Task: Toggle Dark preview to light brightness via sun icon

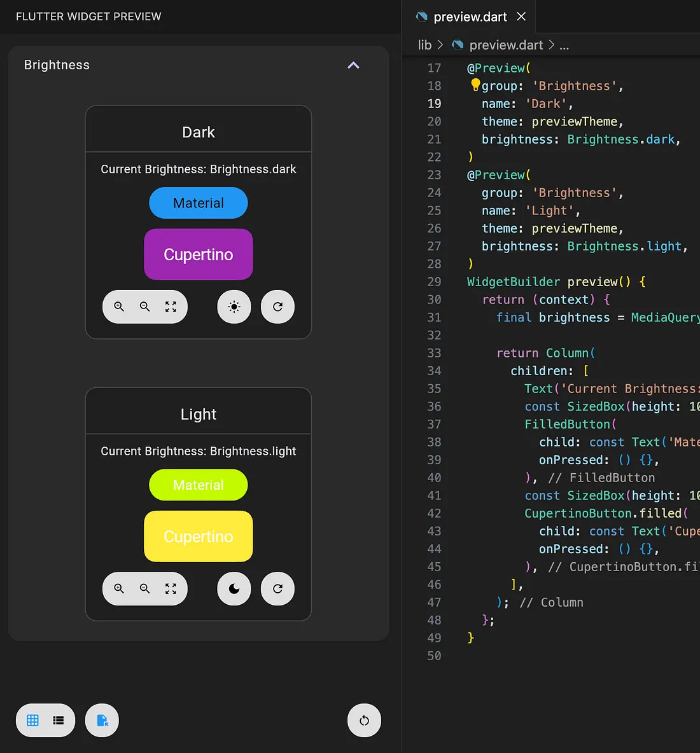Action: pos(234,307)
